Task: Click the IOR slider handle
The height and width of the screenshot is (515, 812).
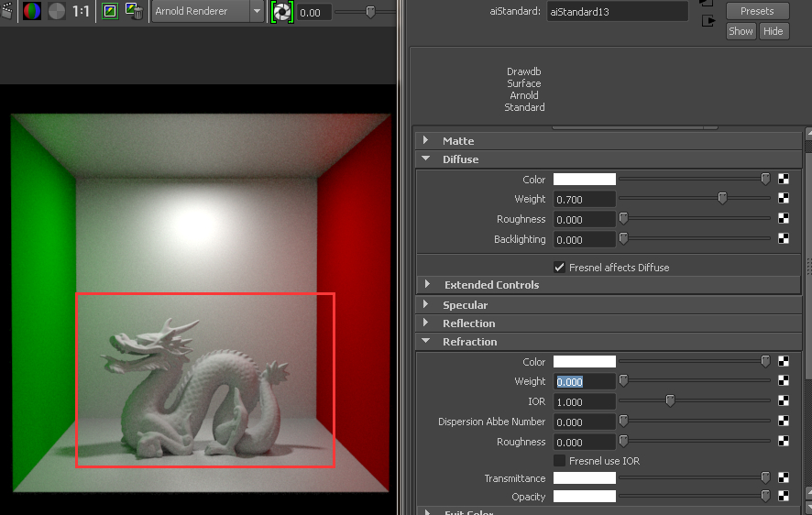Action: coord(670,400)
